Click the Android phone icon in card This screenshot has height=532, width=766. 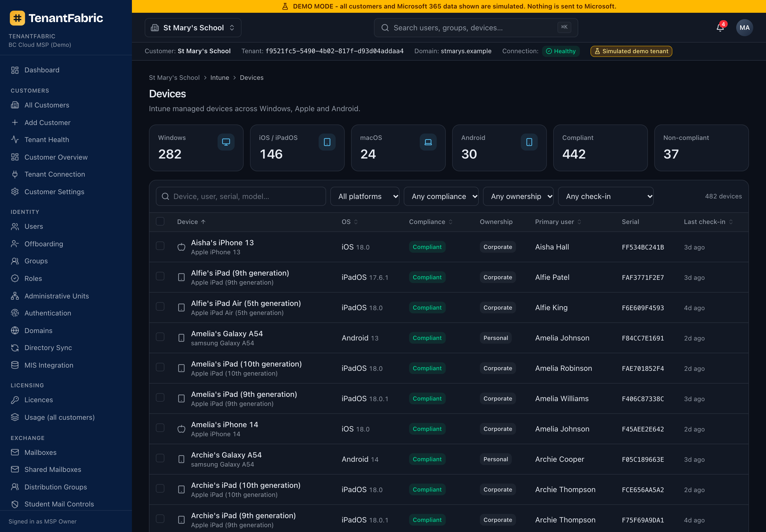point(529,142)
